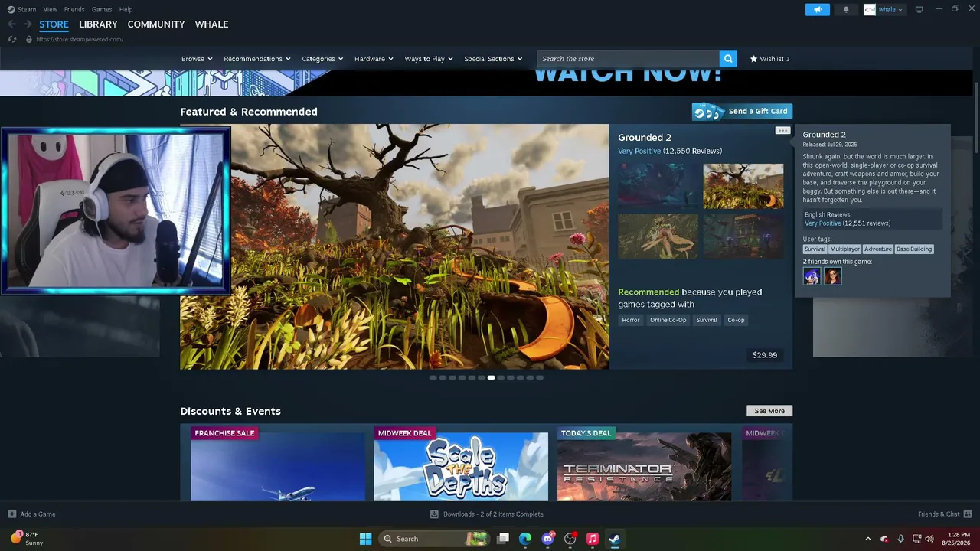
Task: Click the Online Co-Op tag
Action: [x=668, y=320]
